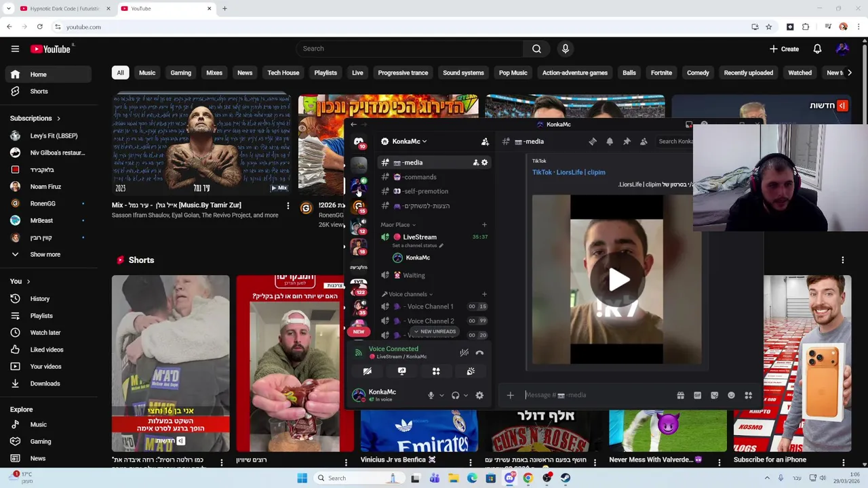This screenshot has height=488, width=868.
Task: Open notification bell in Discord channel header
Action: pos(610,142)
